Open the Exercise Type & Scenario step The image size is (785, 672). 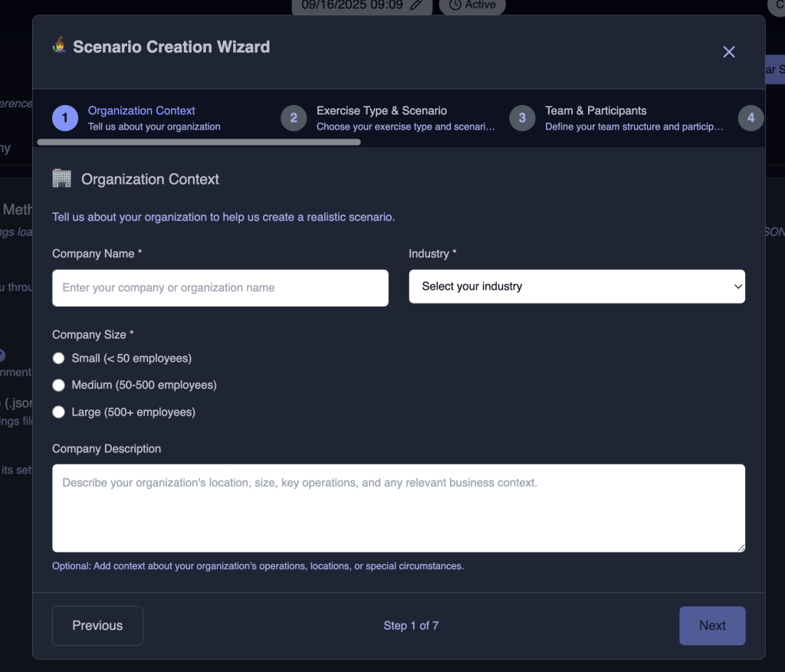382,110
